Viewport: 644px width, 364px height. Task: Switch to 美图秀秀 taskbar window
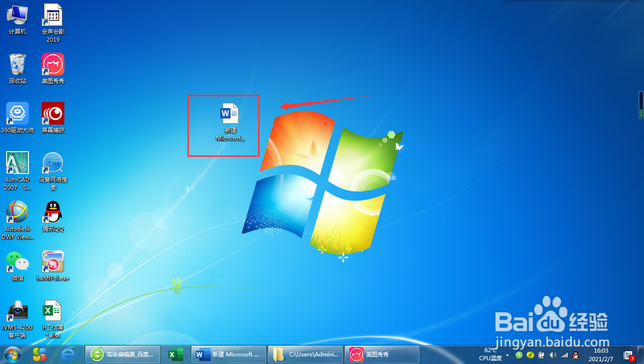pyautogui.click(x=382, y=355)
